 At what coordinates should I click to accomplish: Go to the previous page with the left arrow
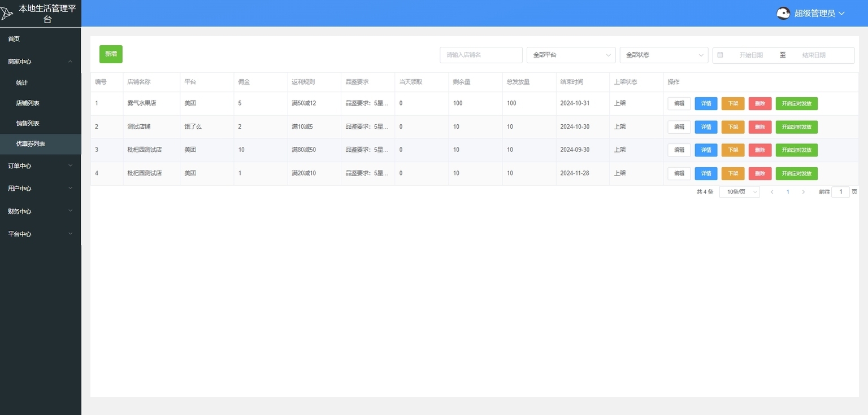[x=772, y=192]
